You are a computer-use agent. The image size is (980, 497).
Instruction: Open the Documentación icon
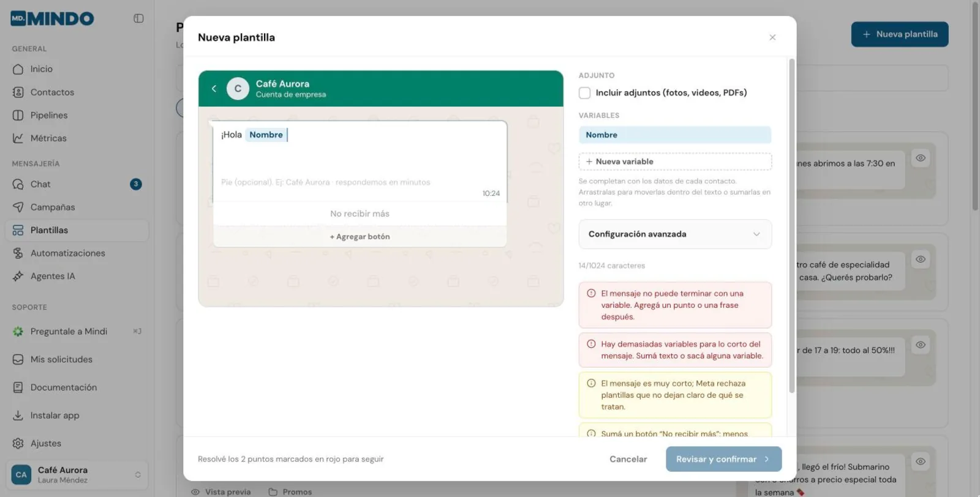pos(18,387)
